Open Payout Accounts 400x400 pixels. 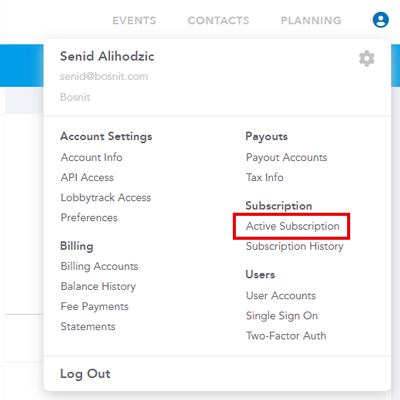[x=287, y=158]
